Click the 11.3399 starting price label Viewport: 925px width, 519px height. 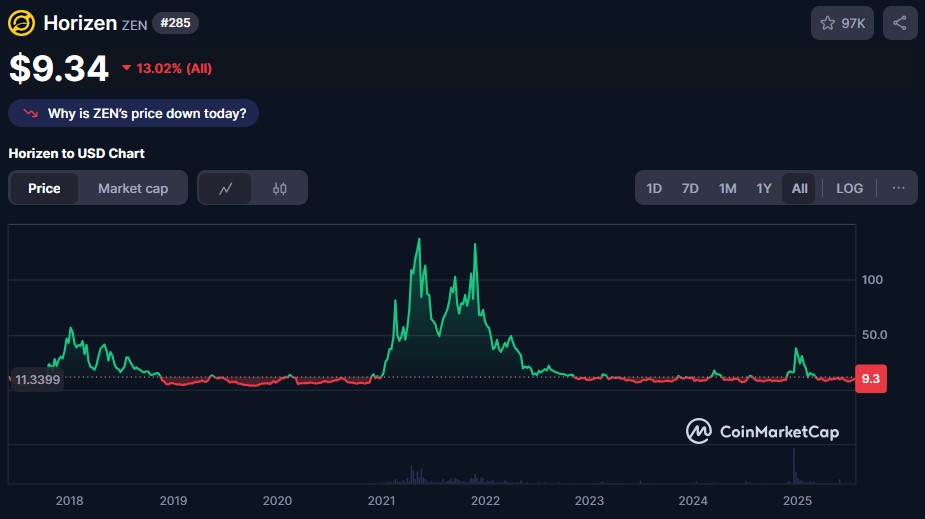(x=37, y=379)
